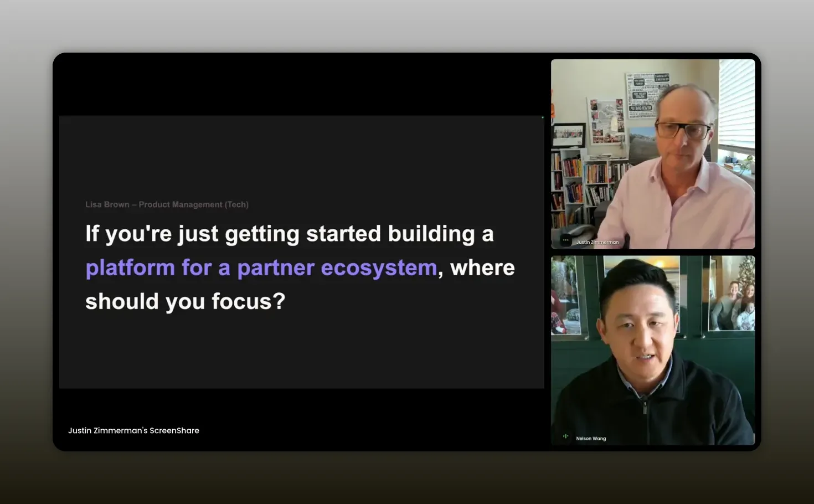Click the name tag overlay on the bottom video tile
Screen dimensions: 814x504
591,439
